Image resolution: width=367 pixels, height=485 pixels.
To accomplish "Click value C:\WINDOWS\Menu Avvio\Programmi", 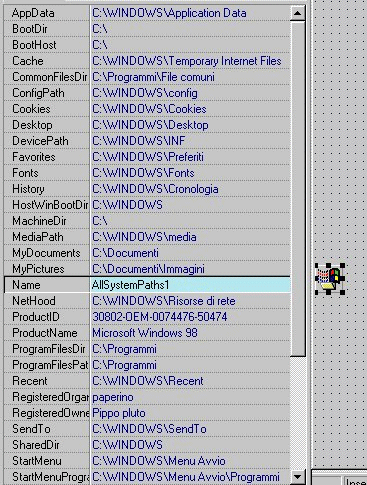I will (x=186, y=477).
